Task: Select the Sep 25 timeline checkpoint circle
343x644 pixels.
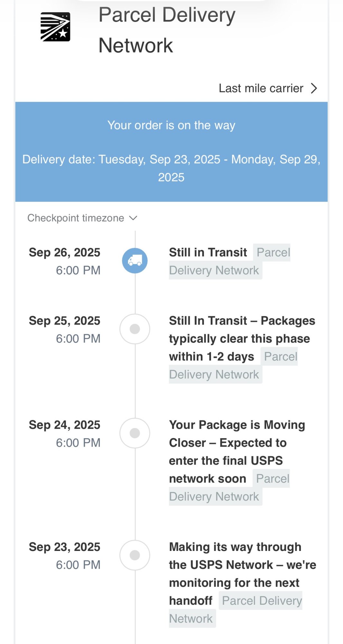Action: click(135, 329)
